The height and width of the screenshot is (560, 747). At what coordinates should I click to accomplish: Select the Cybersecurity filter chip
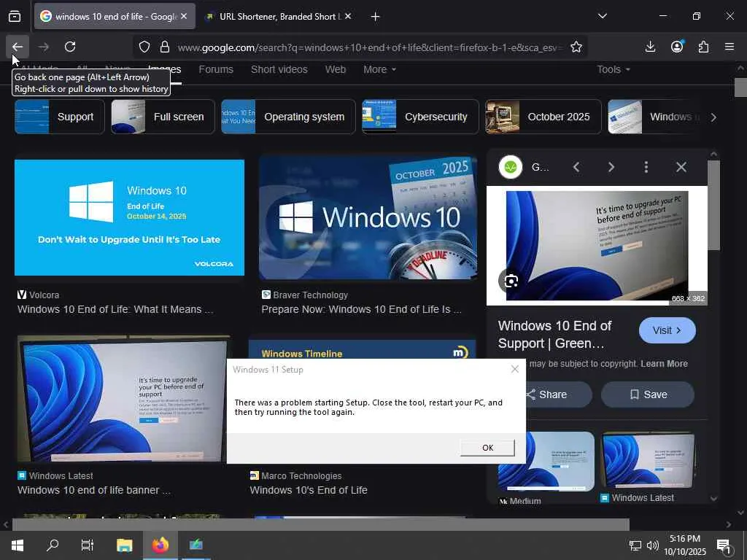[420, 117]
